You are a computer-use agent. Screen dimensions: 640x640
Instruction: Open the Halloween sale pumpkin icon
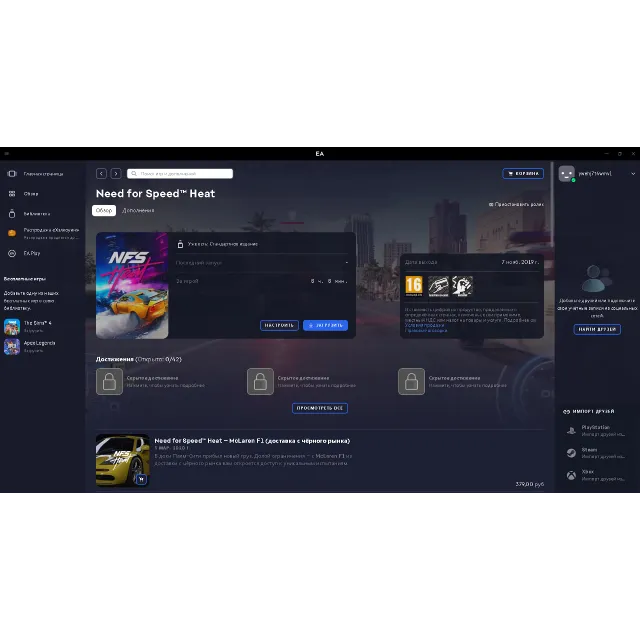(12, 233)
